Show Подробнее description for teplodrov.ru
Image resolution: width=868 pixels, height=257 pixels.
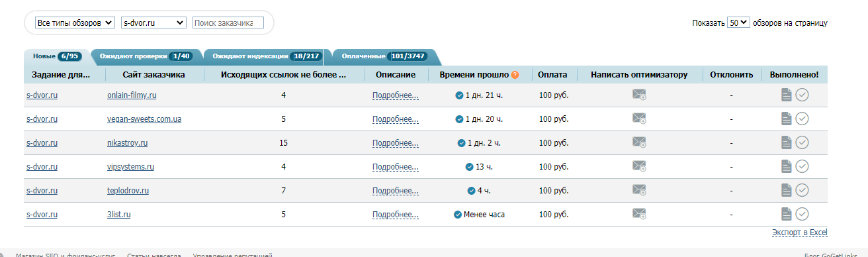click(396, 191)
